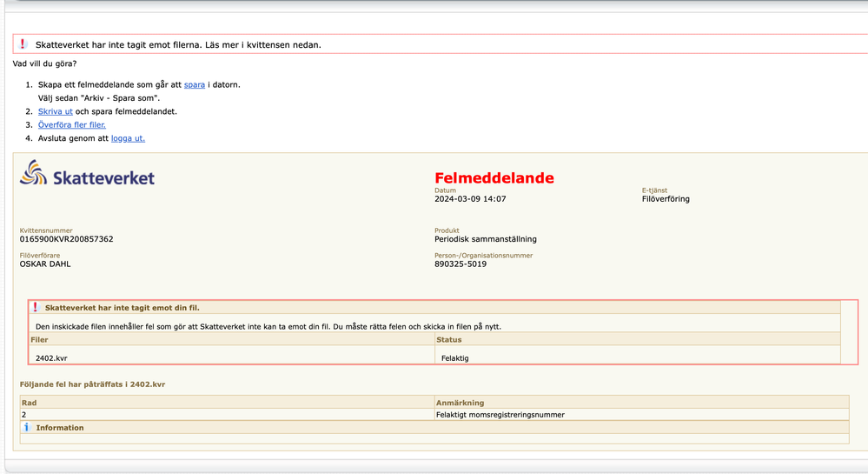Select the file name '2402.kvr' in table
The width and height of the screenshot is (868, 474).
point(51,358)
